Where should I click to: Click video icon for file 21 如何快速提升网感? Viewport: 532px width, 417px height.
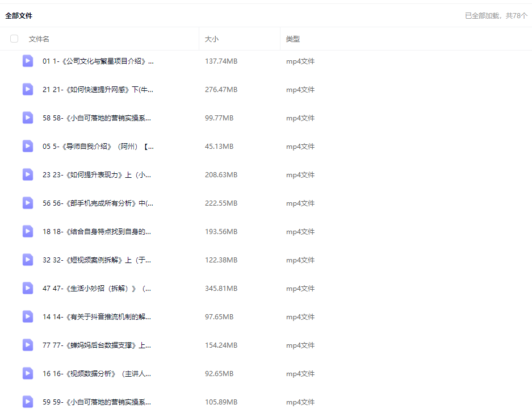[x=28, y=89]
